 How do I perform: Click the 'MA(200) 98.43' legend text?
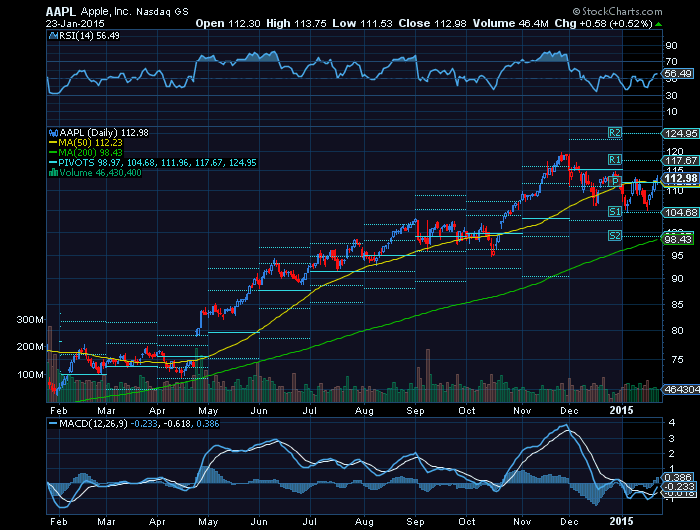[x=91, y=153]
